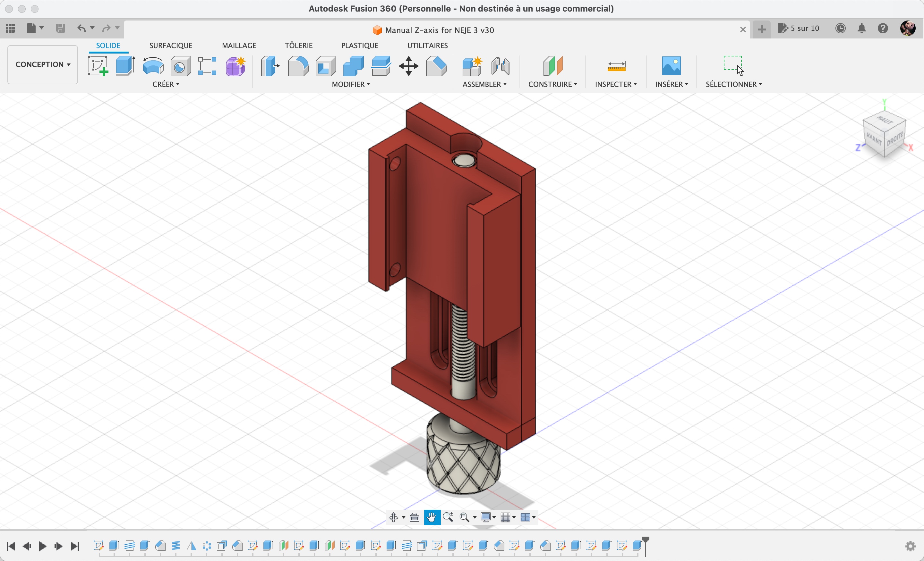Switch to the Surfacique tab
924x561 pixels.
coord(171,45)
